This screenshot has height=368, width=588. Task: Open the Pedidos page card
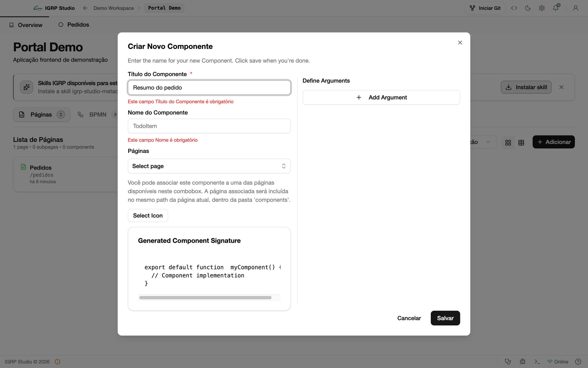pos(66,174)
